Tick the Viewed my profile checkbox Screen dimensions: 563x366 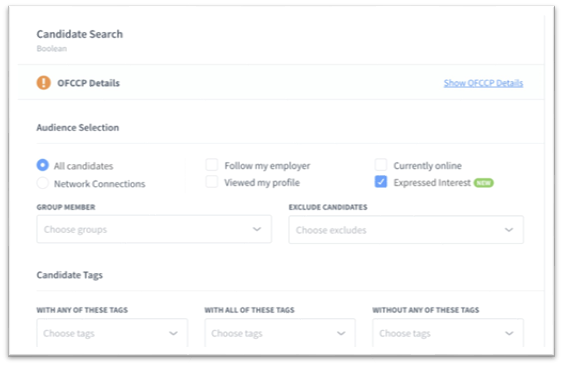[x=212, y=182]
